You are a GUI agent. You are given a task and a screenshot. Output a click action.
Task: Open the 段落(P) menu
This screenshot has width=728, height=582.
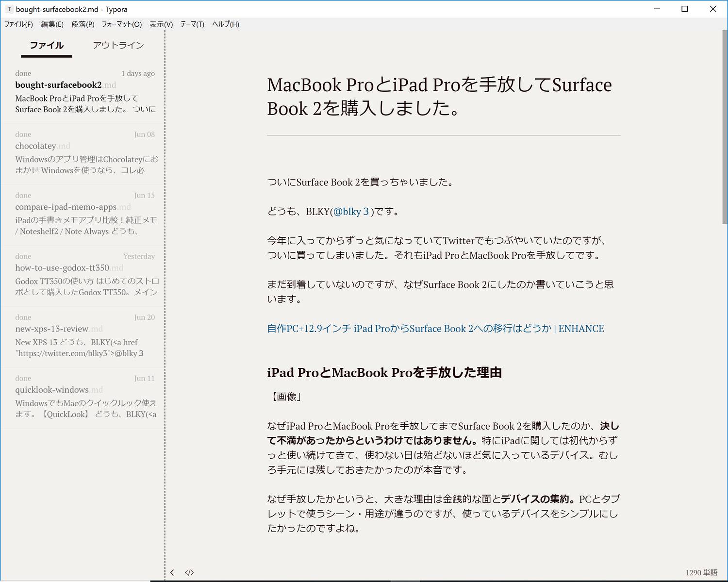[x=83, y=24]
